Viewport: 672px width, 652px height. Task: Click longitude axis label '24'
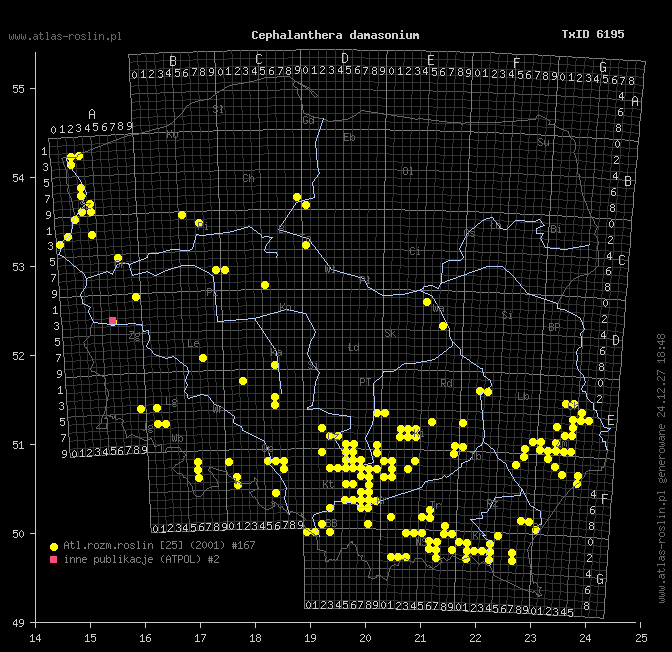pos(585,638)
